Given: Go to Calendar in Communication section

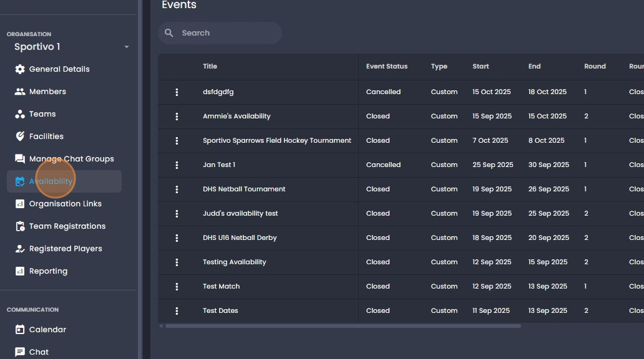Looking at the screenshot, I should click(x=47, y=330).
